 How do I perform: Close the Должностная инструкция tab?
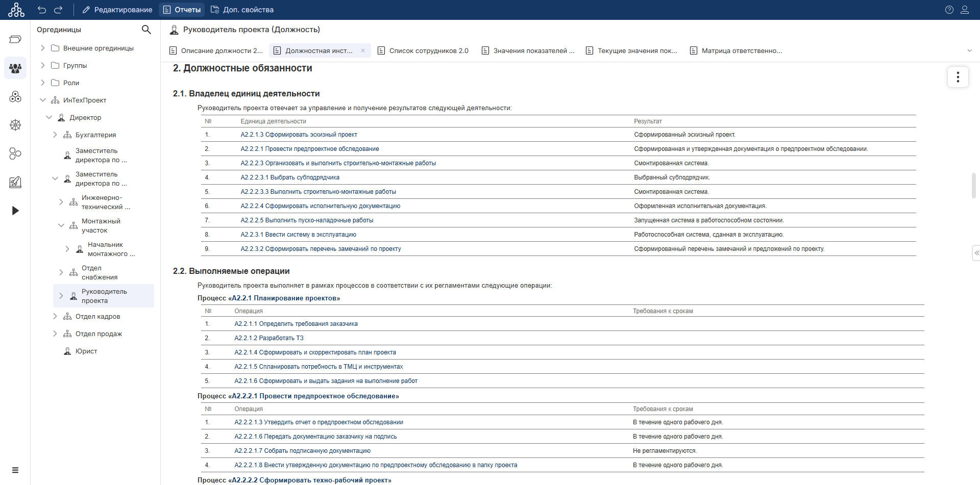(x=363, y=50)
